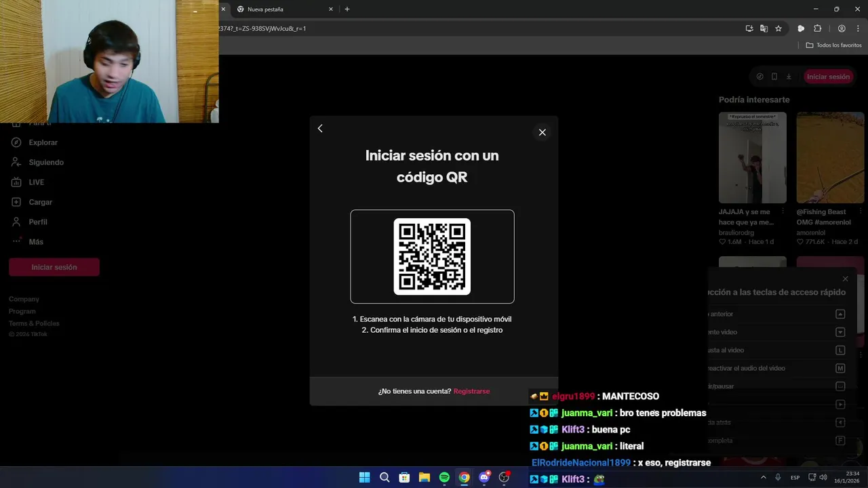Click the phone app icon in the header
868x488 pixels.
pos(774,77)
